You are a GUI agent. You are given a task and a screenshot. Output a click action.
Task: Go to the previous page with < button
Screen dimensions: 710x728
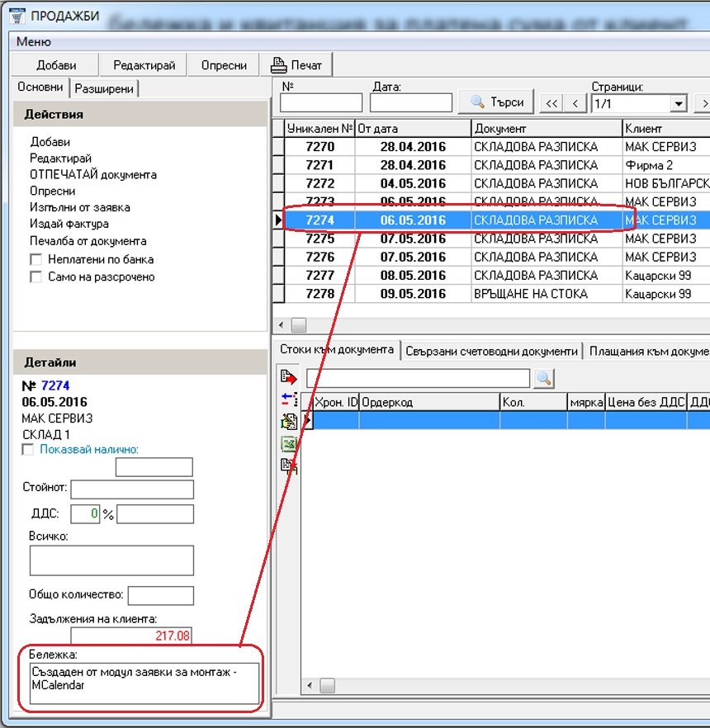point(575,103)
